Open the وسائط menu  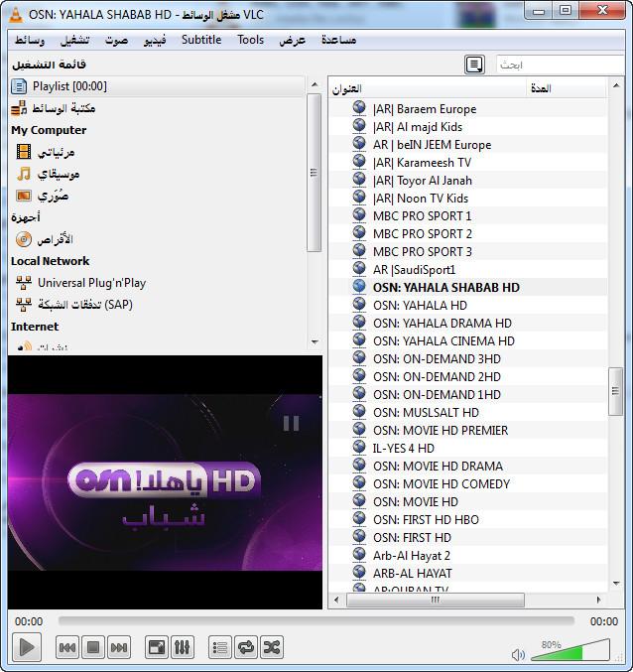(30, 40)
